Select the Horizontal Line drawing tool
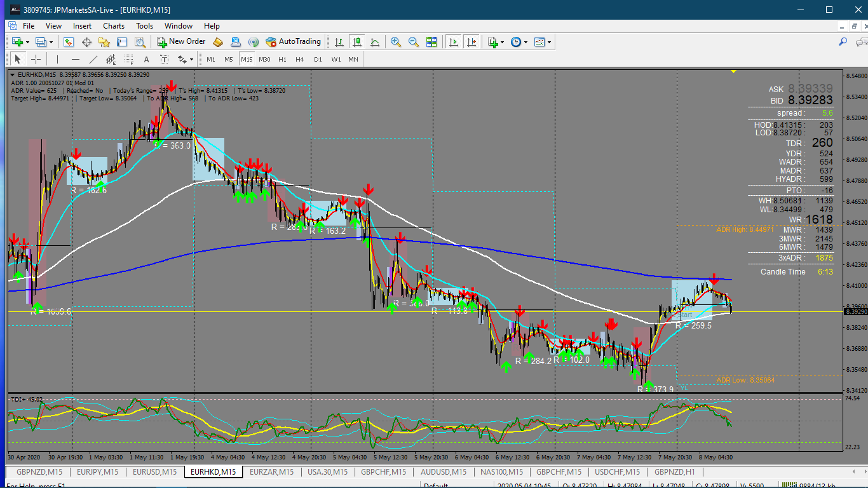 click(76, 59)
